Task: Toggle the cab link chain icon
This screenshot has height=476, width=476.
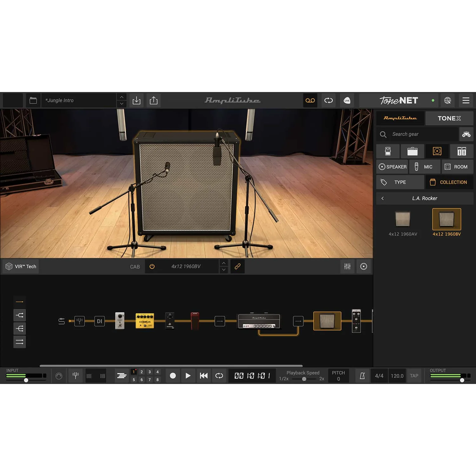Action: click(237, 266)
